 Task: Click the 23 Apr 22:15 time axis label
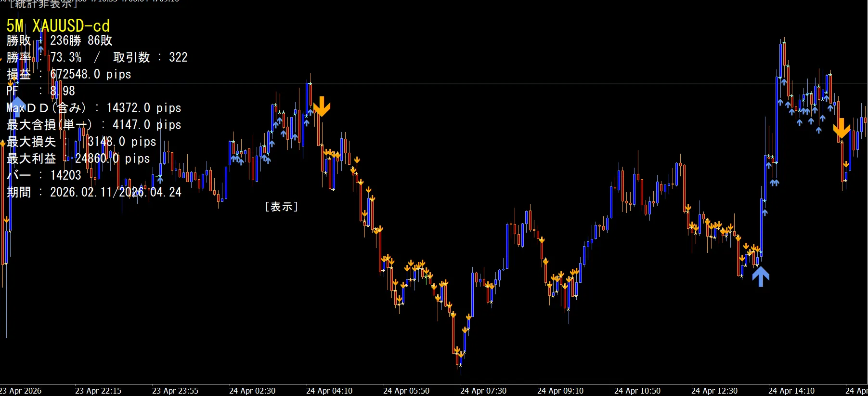point(98,391)
